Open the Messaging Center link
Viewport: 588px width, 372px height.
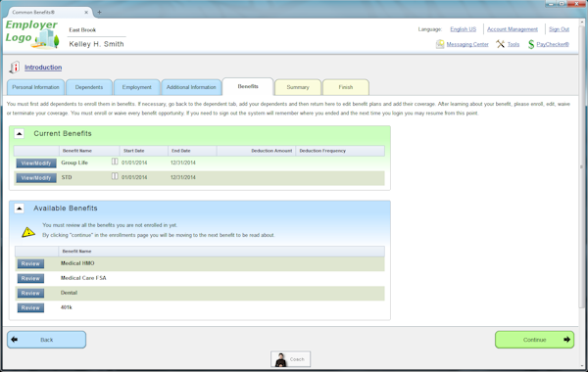pos(467,44)
